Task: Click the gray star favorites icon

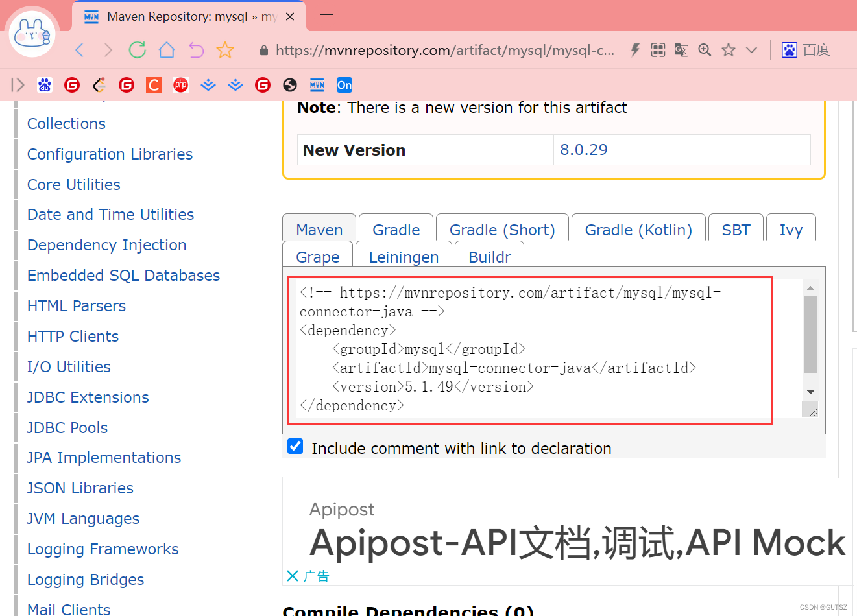Action: point(729,50)
